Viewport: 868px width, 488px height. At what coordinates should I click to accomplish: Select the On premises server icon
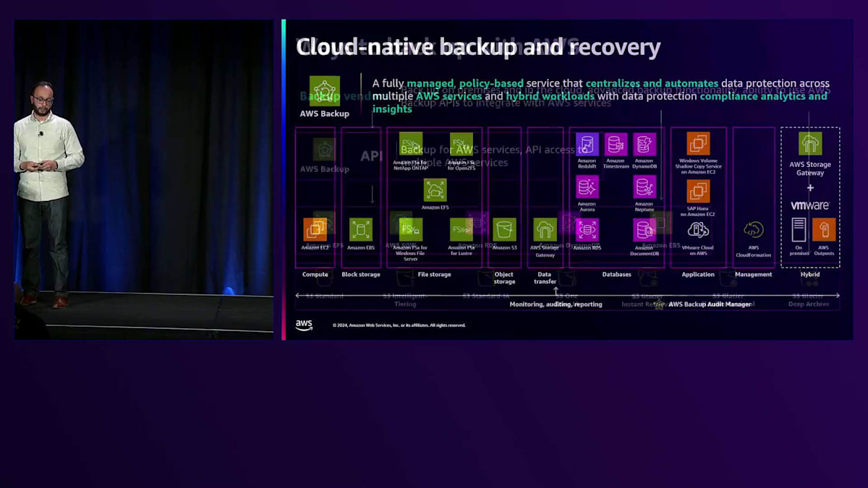[x=799, y=229]
